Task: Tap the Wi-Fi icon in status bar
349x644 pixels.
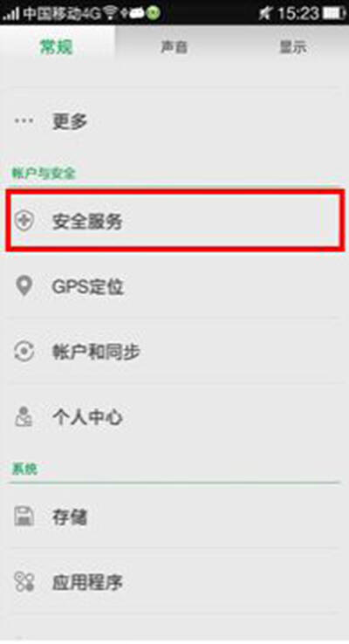Action: click(x=110, y=13)
